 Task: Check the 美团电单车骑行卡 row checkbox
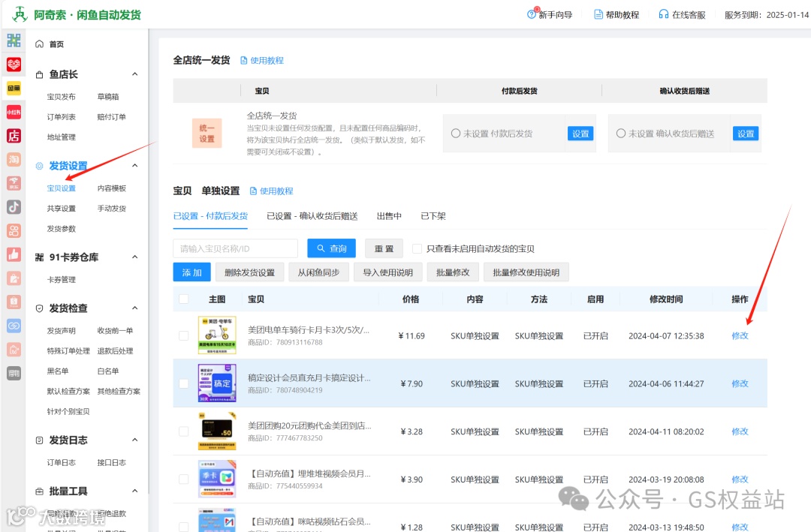pyautogui.click(x=184, y=335)
